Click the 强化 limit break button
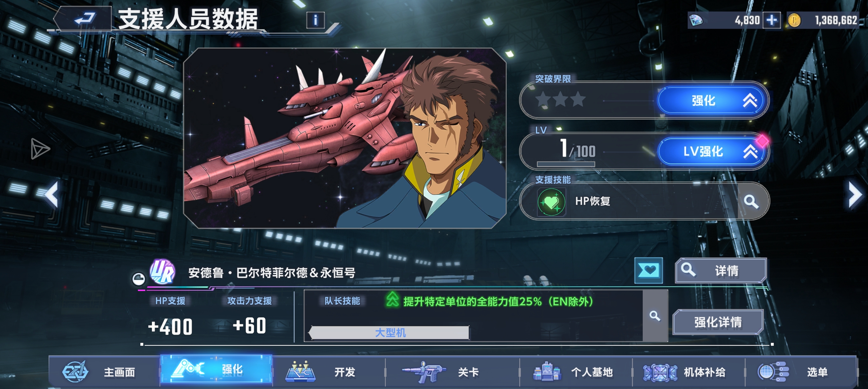This screenshot has height=389, width=868. (713, 100)
